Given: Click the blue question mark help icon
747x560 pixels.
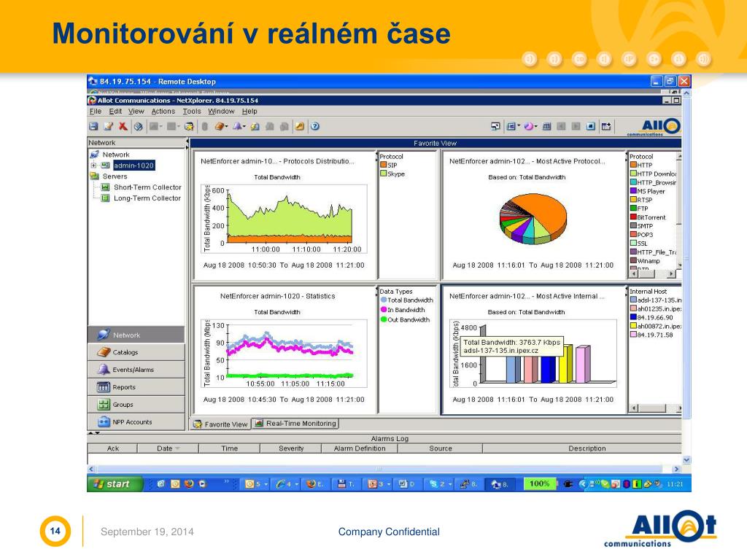Looking at the screenshot, I should (315, 126).
